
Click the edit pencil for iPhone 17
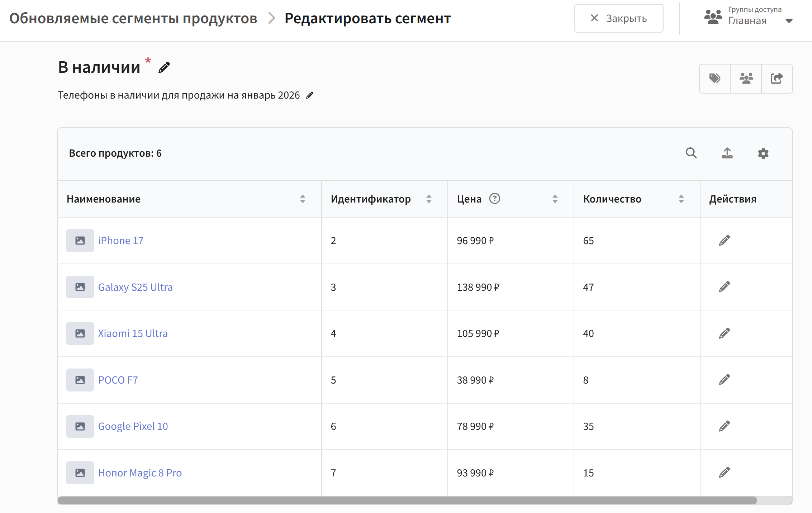(x=725, y=241)
